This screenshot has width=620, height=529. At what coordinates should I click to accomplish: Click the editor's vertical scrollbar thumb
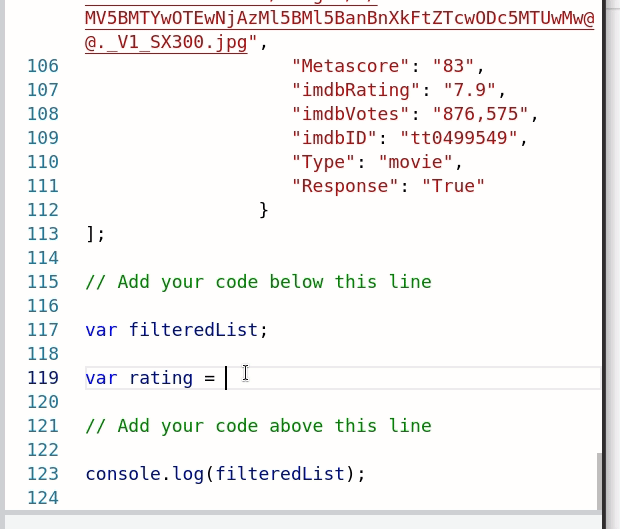pyautogui.click(x=599, y=481)
